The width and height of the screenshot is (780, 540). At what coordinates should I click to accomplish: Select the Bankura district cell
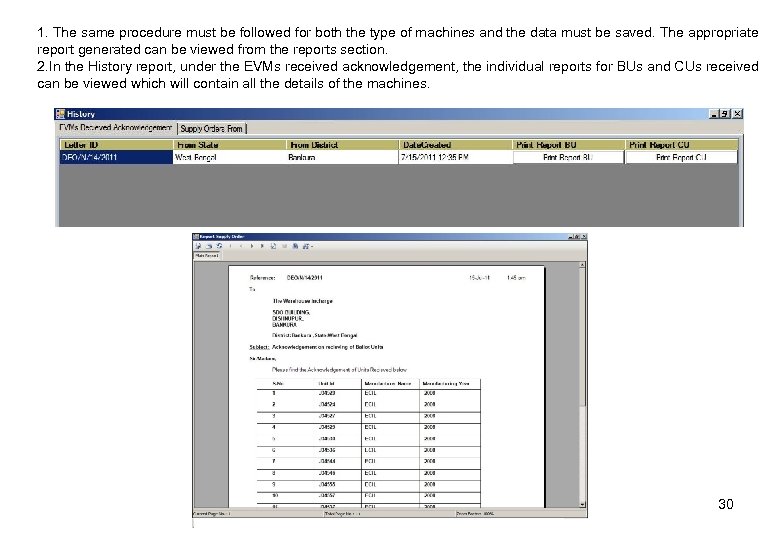coord(342,158)
